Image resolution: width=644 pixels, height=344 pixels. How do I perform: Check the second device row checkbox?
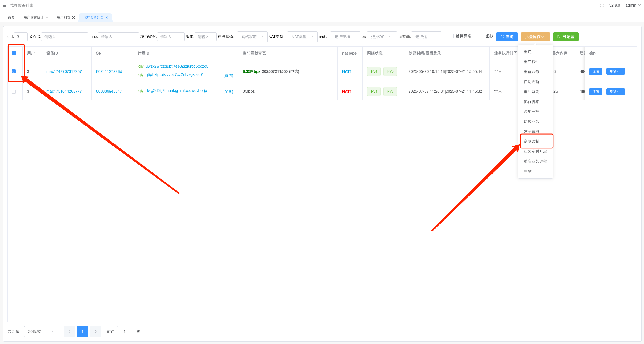[14, 92]
